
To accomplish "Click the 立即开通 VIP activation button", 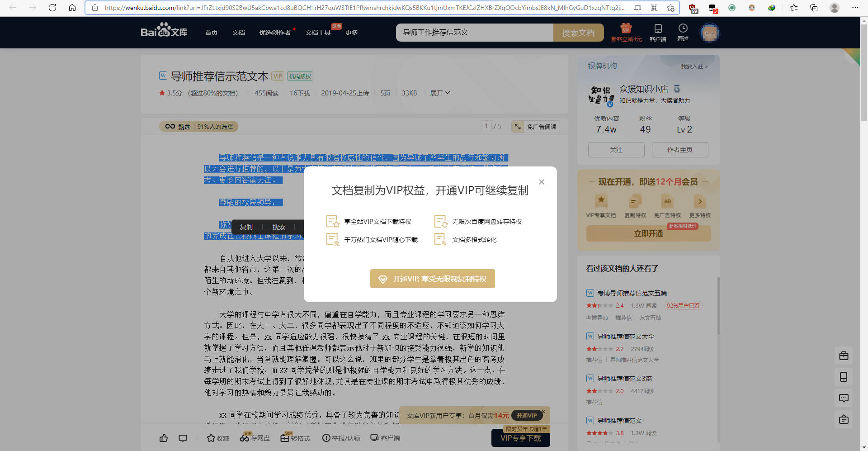I will coord(648,233).
